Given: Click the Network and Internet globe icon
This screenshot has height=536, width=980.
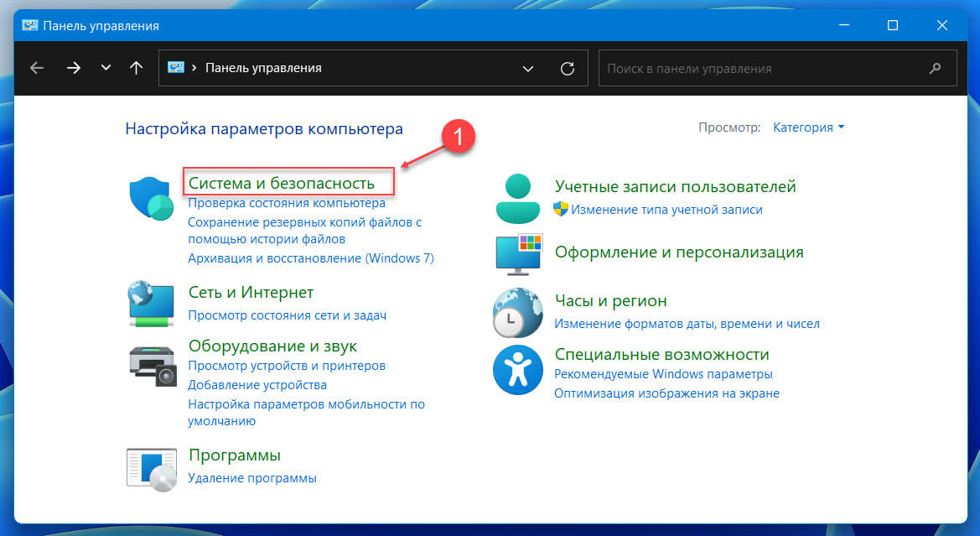Looking at the screenshot, I should tap(151, 304).
